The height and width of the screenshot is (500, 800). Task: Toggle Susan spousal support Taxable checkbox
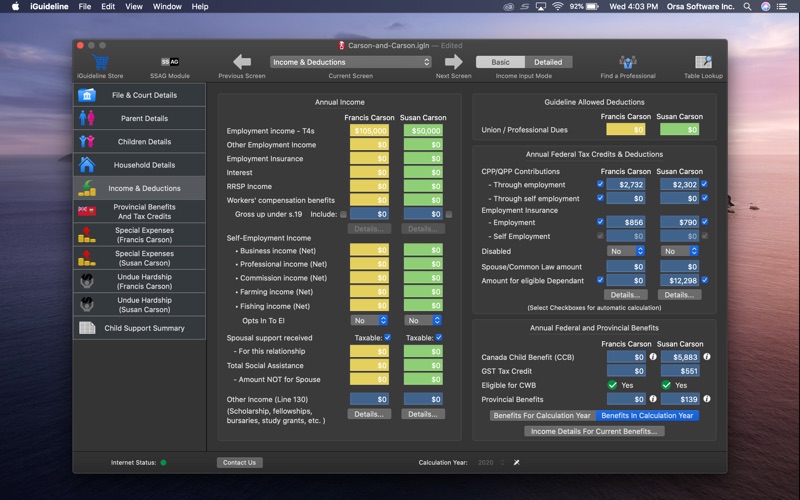pos(439,337)
